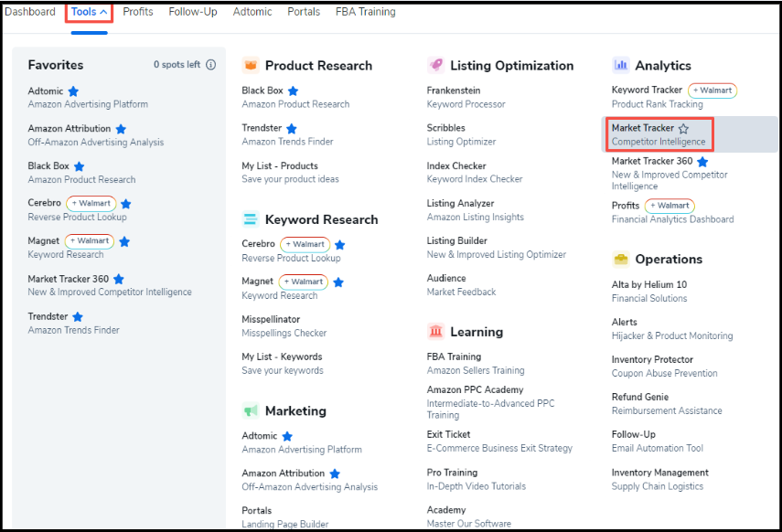Image resolution: width=782 pixels, height=532 pixels.
Task: Switch to the FBA Training tab
Action: 364,12
